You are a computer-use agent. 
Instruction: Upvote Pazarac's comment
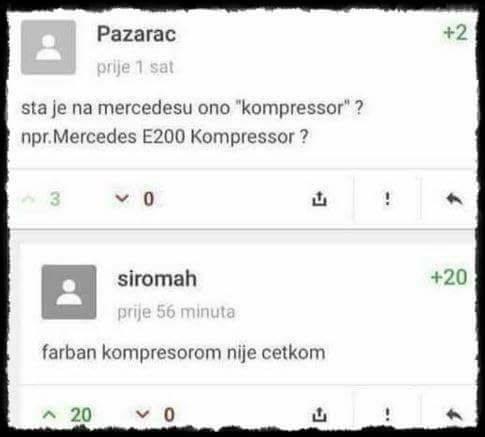(29, 200)
